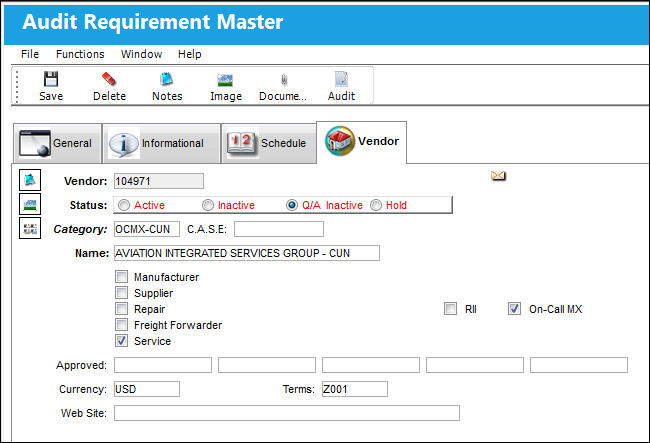Select the Active status radio button
Image resolution: width=650 pixels, height=443 pixels.
tap(124, 205)
